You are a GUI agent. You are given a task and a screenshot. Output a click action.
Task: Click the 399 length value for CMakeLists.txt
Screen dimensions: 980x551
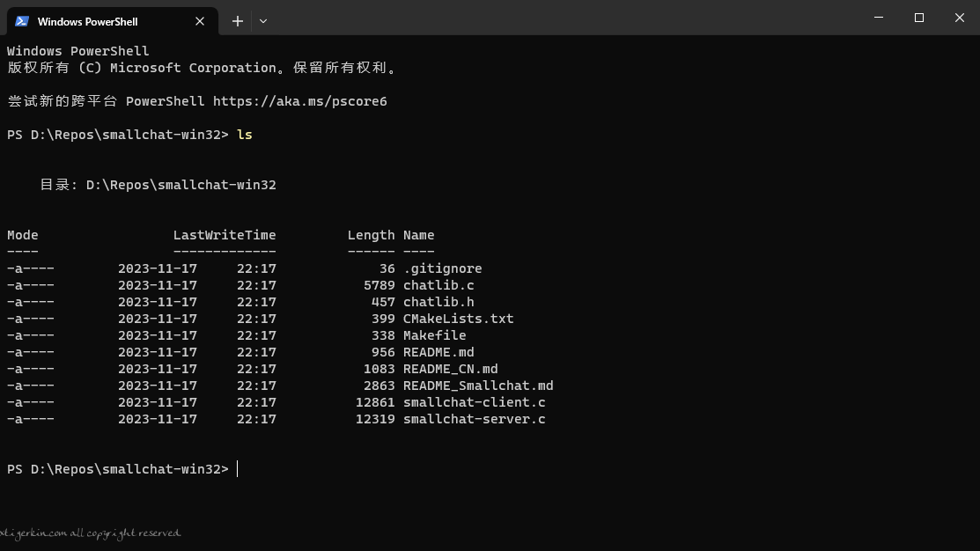pyautogui.click(x=383, y=319)
